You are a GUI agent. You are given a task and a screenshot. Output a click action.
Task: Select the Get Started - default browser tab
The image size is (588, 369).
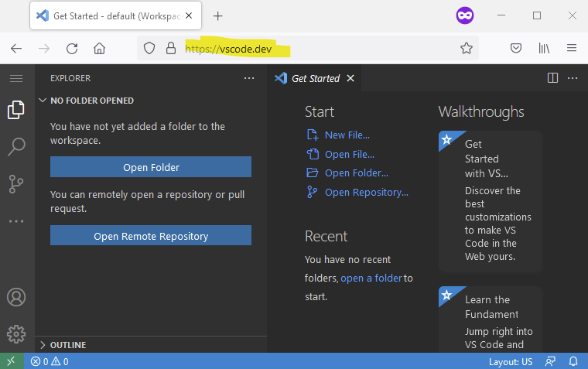click(115, 15)
